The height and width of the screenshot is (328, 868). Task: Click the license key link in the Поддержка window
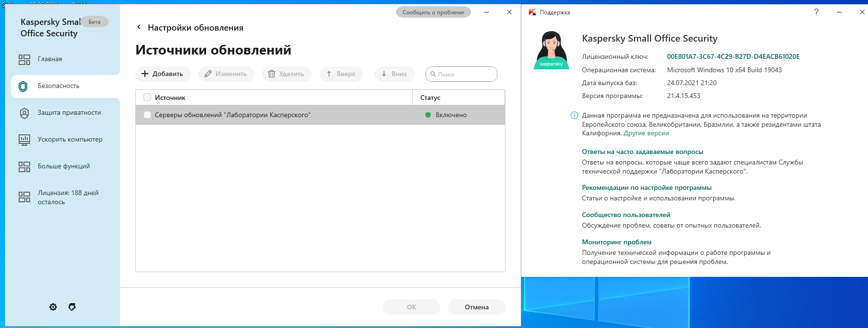pyautogui.click(x=733, y=56)
